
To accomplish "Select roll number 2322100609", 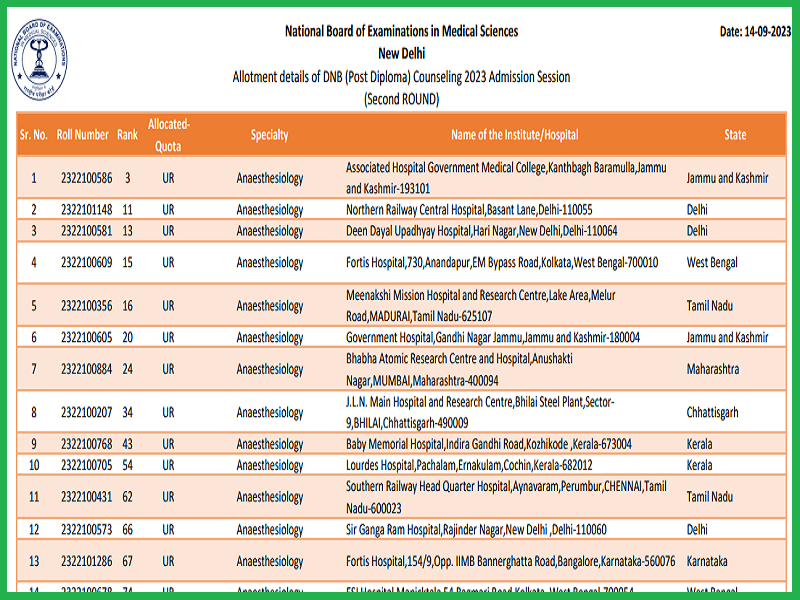I will click(x=87, y=263).
